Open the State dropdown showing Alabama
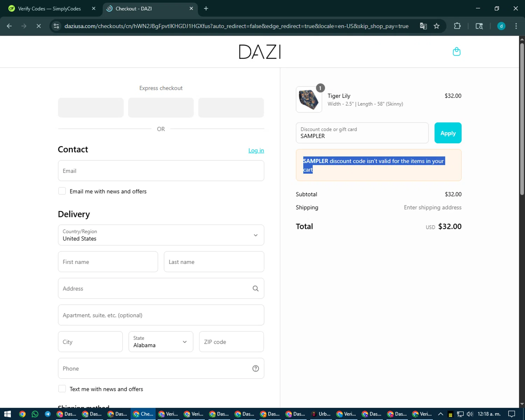 pyautogui.click(x=161, y=342)
